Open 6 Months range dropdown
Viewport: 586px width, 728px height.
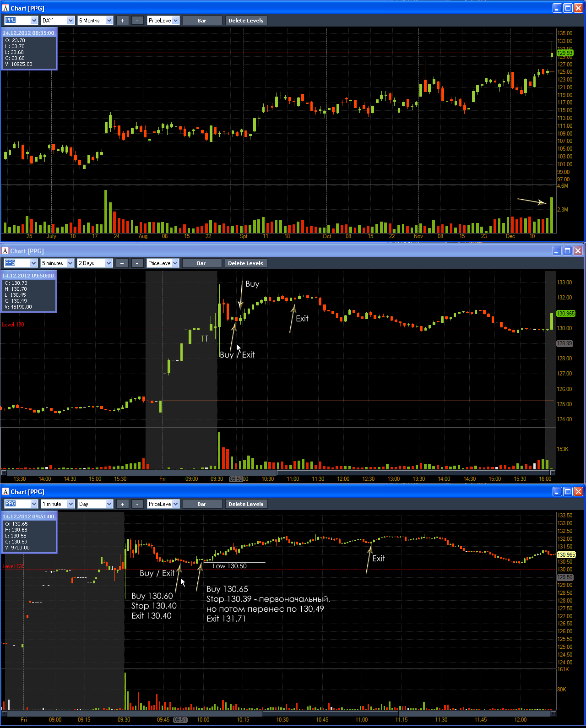coord(109,21)
